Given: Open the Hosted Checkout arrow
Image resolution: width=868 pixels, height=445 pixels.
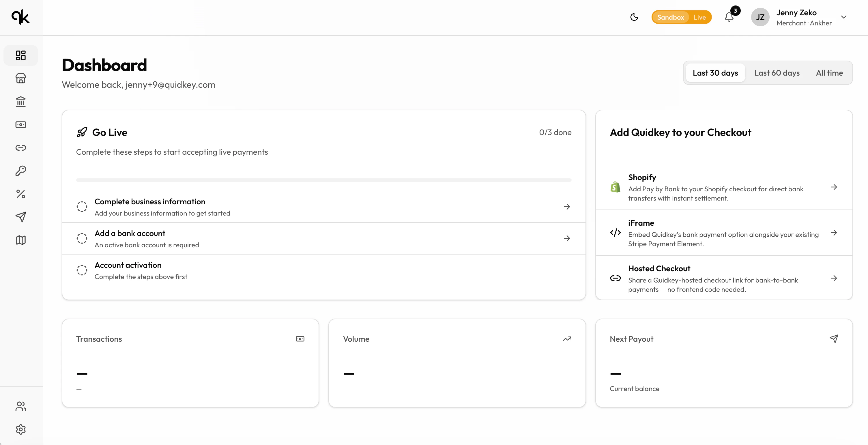Looking at the screenshot, I should coord(834,278).
